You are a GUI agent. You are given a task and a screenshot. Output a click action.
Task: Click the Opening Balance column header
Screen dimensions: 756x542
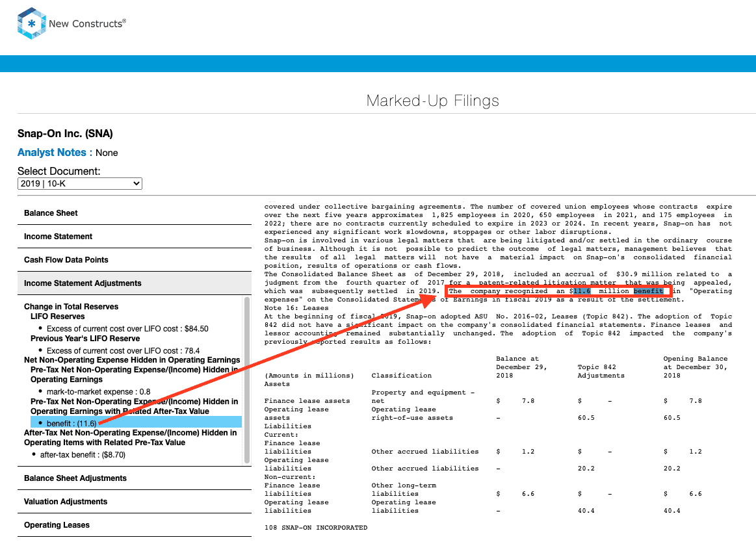click(x=696, y=367)
